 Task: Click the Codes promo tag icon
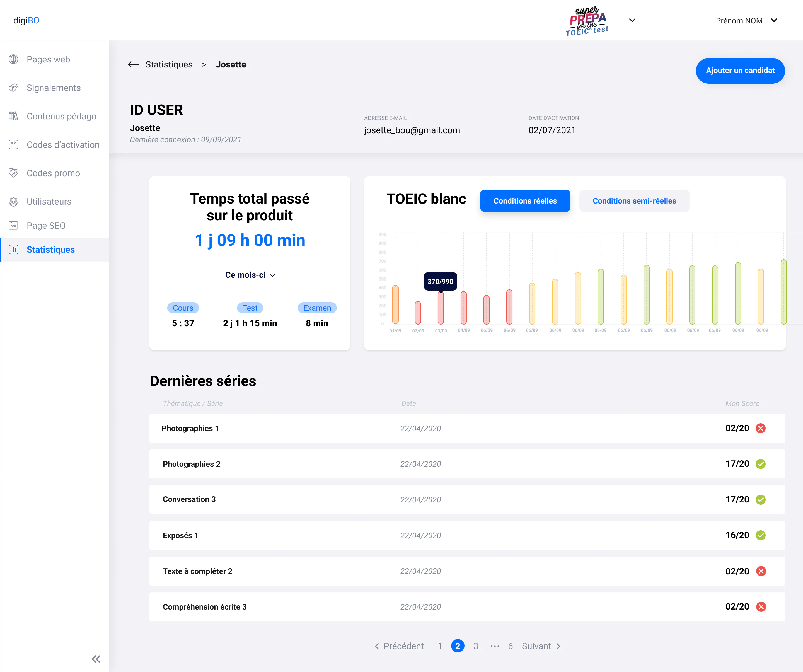(x=13, y=173)
